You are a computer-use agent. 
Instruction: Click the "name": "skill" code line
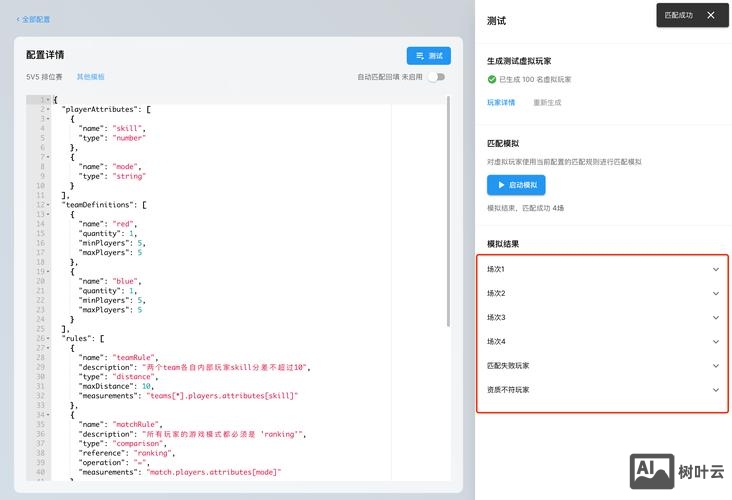tap(113, 128)
